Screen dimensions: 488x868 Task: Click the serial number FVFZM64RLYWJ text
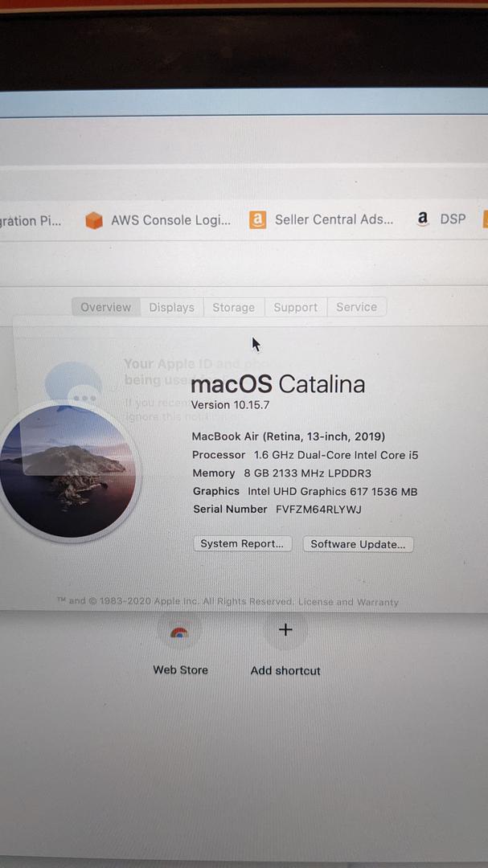(319, 510)
